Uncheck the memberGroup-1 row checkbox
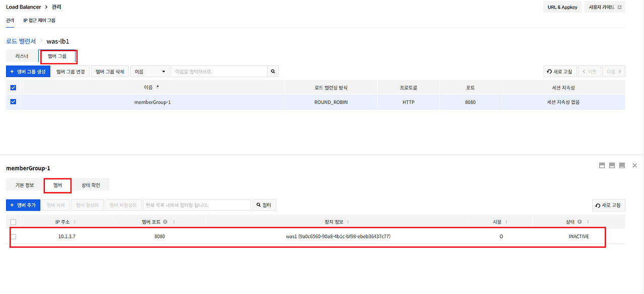The width and height of the screenshot is (644, 294). 14,102
